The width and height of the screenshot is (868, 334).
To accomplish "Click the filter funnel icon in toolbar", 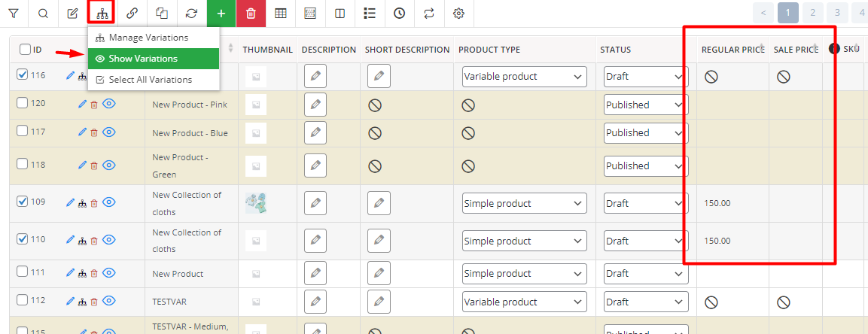I will pyautogui.click(x=14, y=14).
